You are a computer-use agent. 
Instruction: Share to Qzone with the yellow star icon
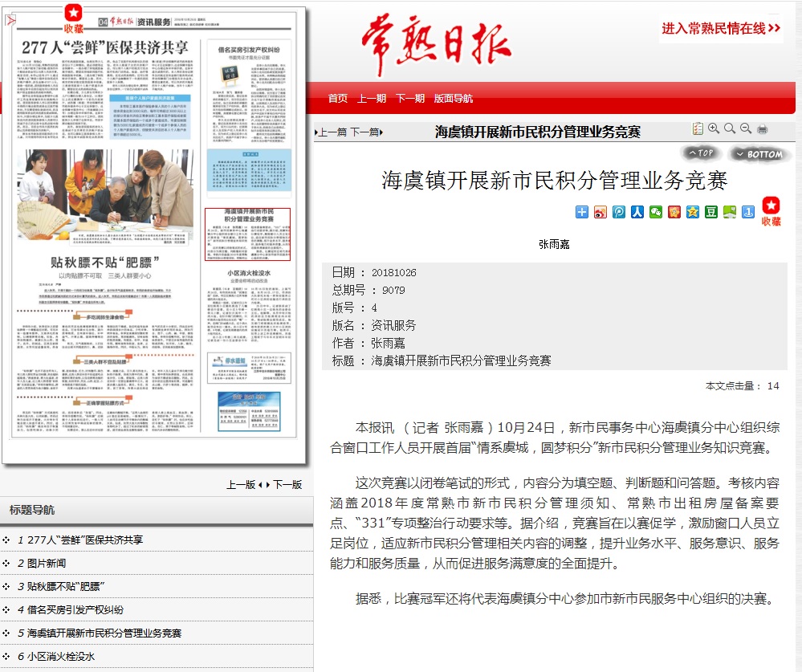coord(693,212)
